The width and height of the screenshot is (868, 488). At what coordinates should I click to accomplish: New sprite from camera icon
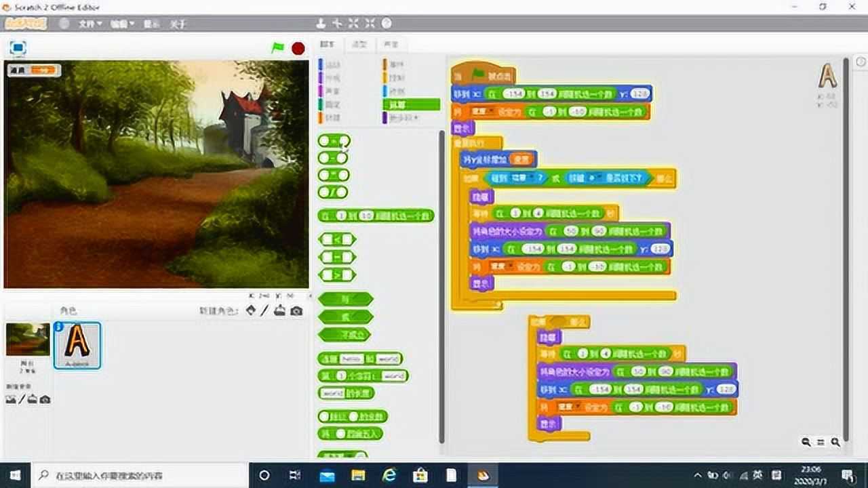[296, 310]
